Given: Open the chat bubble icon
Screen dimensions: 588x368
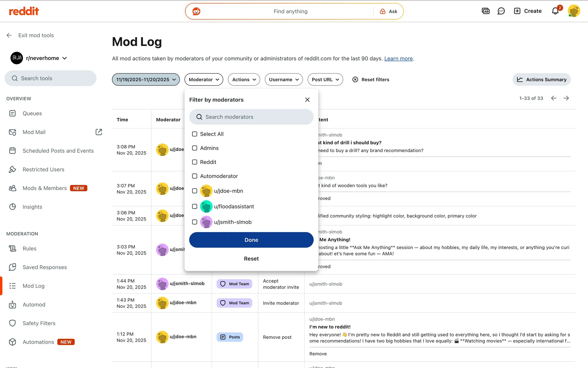Looking at the screenshot, I should click(x=501, y=11).
